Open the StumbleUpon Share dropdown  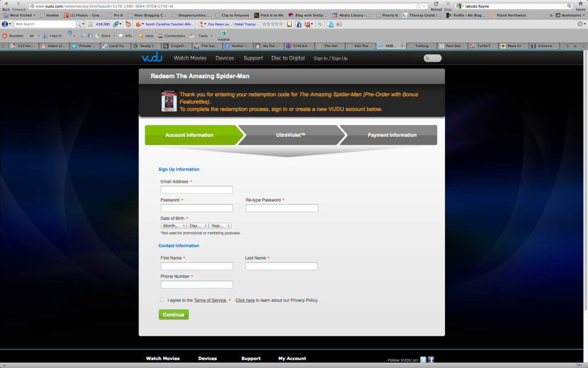(x=106, y=36)
